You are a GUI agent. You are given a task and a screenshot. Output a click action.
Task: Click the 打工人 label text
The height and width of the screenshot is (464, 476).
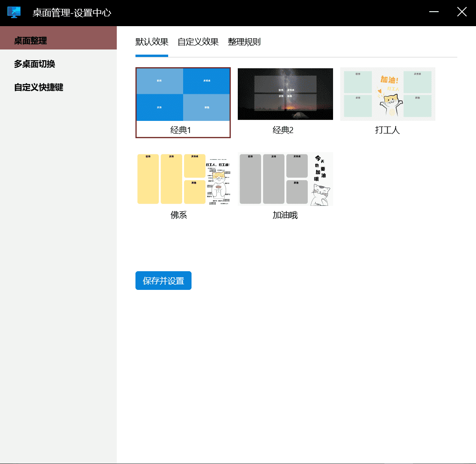click(x=387, y=130)
